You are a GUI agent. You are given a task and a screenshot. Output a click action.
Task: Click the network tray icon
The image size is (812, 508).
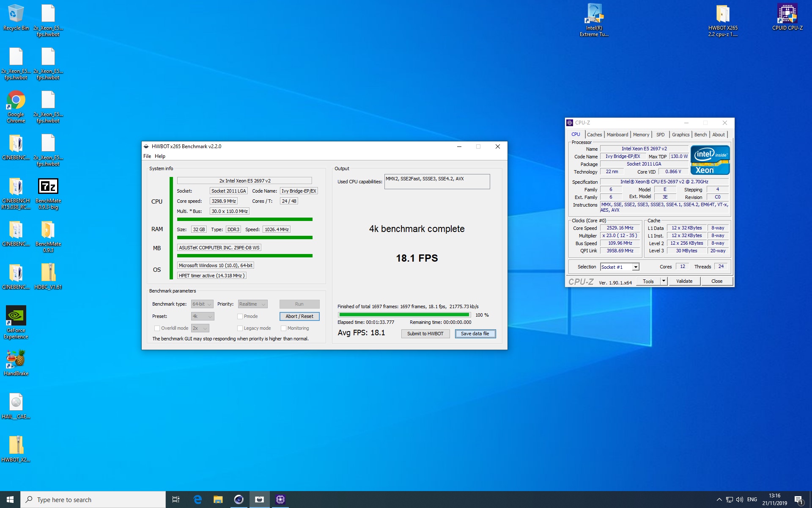click(x=730, y=500)
